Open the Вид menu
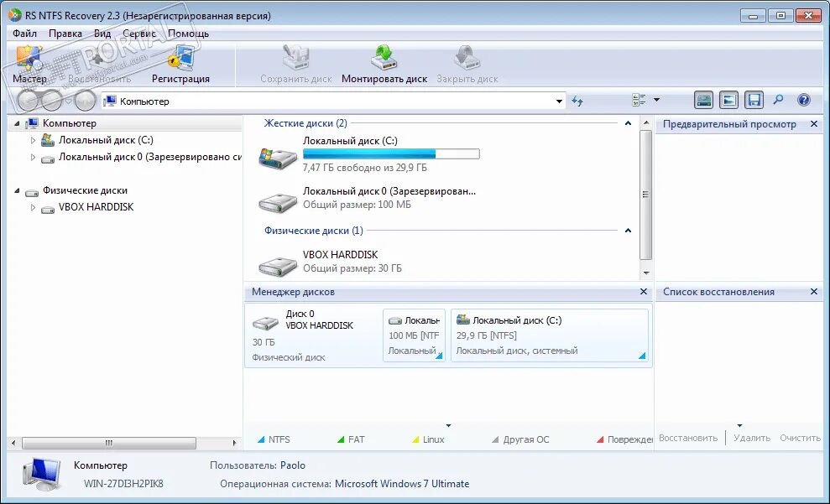The image size is (830, 504). point(102,34)
